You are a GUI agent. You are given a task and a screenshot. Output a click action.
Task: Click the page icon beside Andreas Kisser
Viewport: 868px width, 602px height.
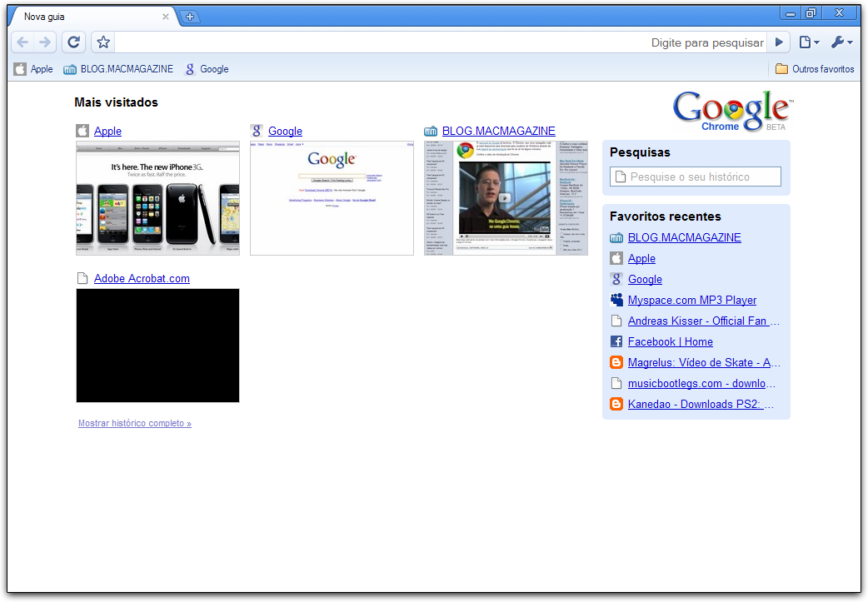(616, 321)
